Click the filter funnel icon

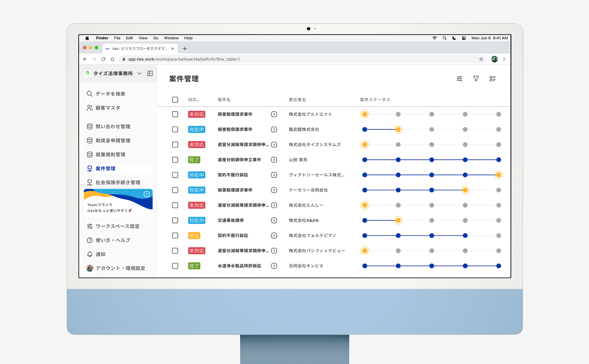[476, 79]
